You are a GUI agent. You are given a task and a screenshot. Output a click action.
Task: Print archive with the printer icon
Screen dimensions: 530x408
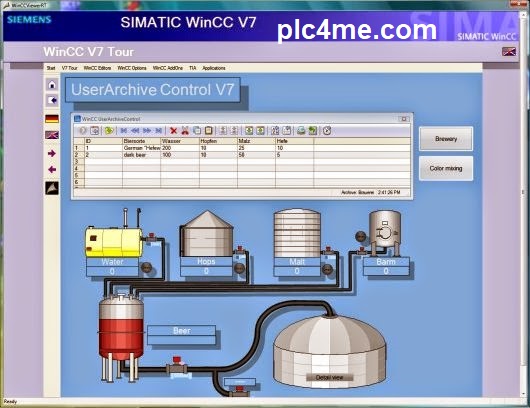[x=301, y=130]
